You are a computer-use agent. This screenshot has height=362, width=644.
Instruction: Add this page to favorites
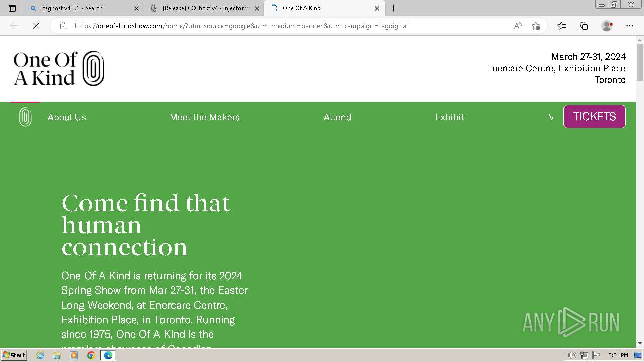pos(536,26)
